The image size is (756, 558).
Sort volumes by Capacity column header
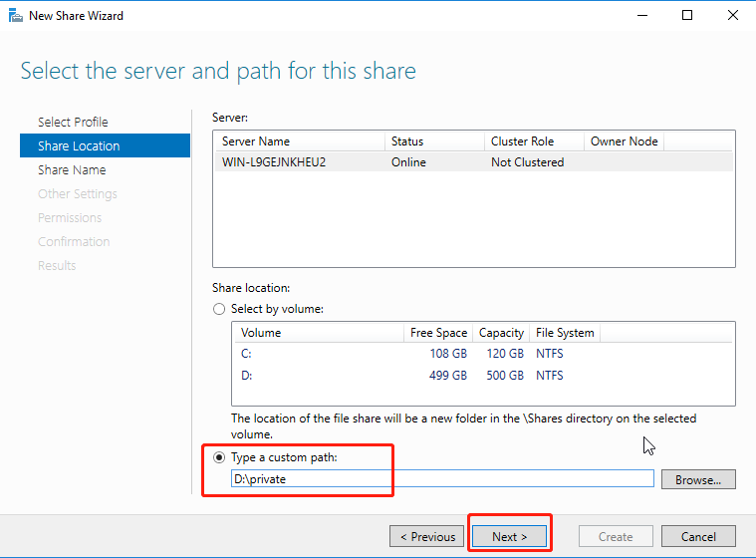click(500, 333)
